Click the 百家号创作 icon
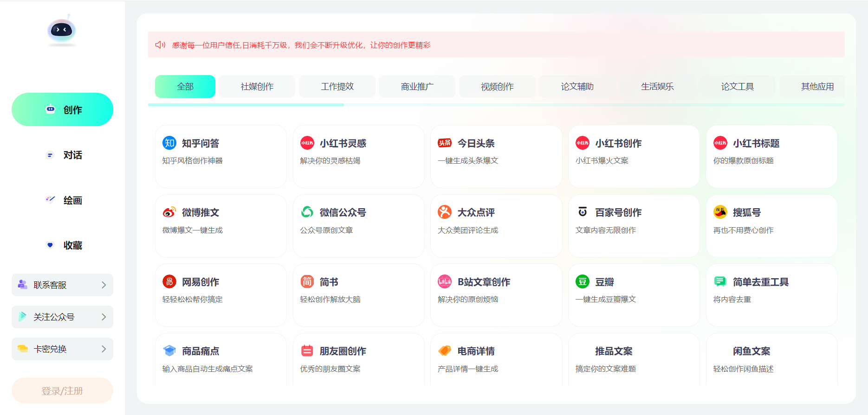The height and width of the screenshot is (415, 868). (x=583, y=212)
